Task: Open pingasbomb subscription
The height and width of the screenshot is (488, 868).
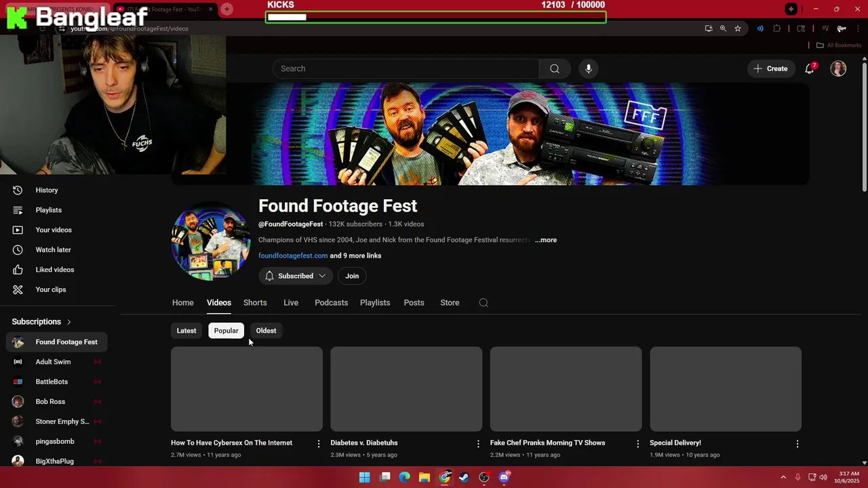Action: 57,441
